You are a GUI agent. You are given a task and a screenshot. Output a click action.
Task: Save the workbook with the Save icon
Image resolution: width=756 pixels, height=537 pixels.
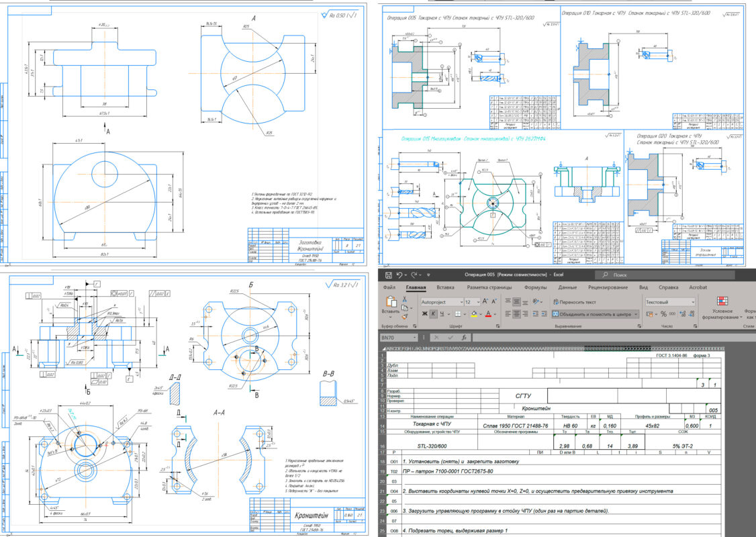coord(388,275)
